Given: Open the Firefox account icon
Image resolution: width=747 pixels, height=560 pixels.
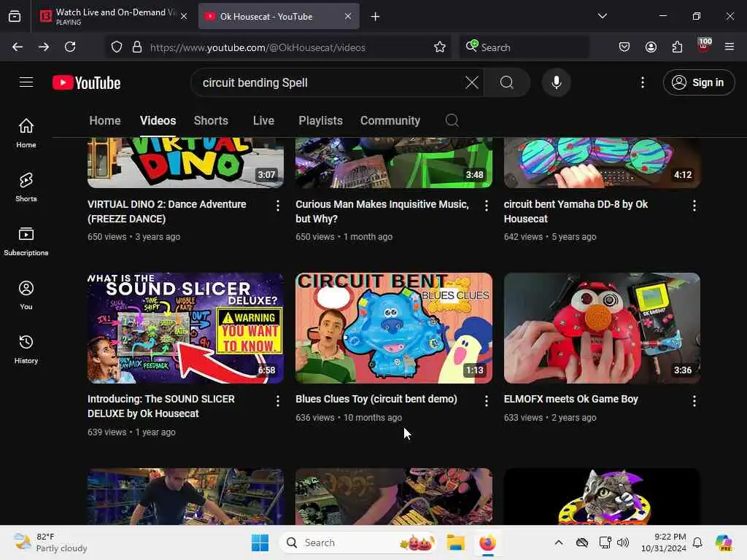Looking at the screenshot, I should point(651,47).
